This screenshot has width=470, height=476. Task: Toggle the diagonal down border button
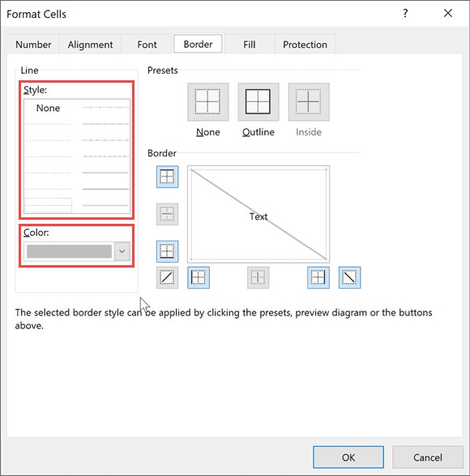pyautogui.click(x=349, y=277)
